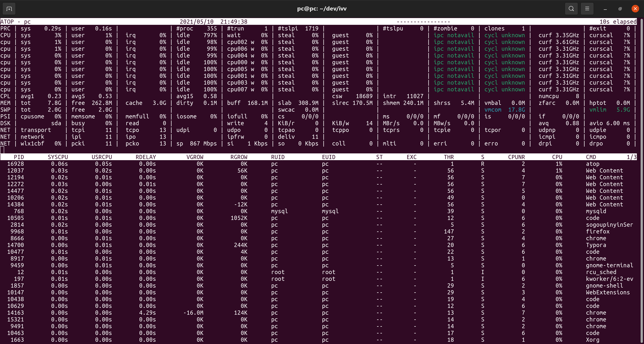Click the SYSCPU column header

pyautogui.click(x=58, y=157)
